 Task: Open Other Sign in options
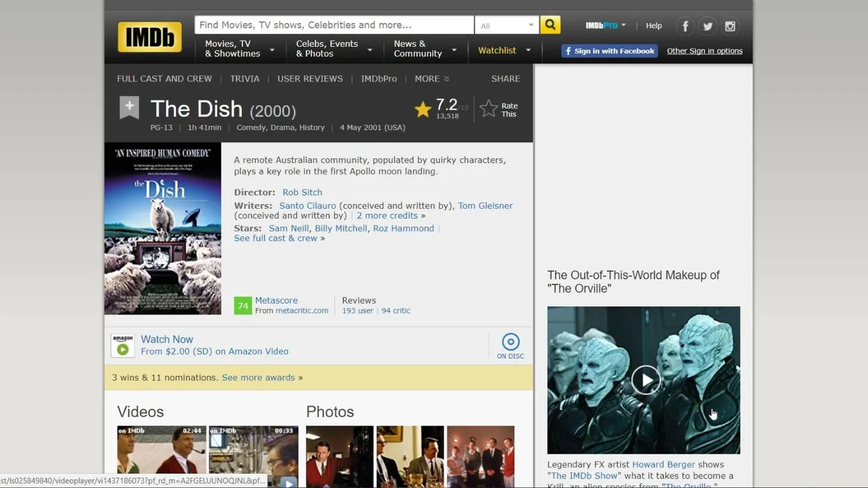coord(705,51)
